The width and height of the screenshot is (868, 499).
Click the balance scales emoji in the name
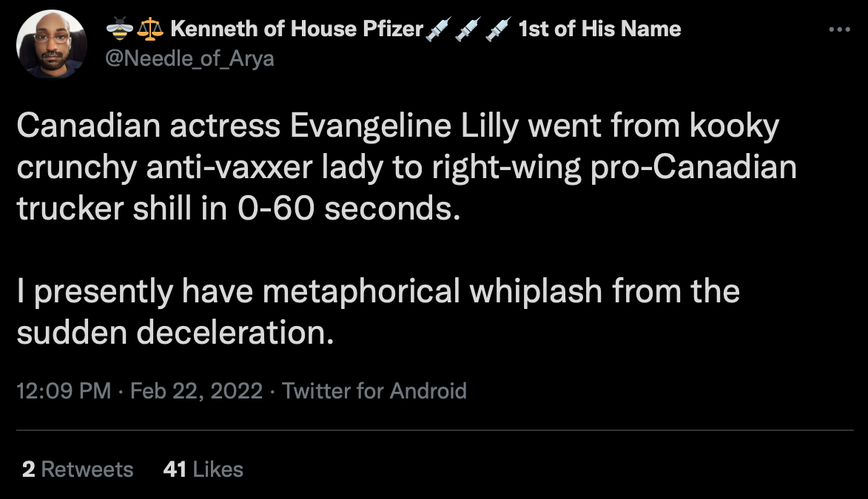tap(151, 30)
